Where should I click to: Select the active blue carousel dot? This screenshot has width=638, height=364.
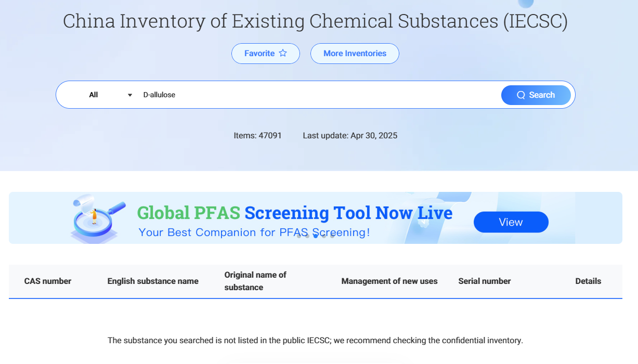[316, 236]
